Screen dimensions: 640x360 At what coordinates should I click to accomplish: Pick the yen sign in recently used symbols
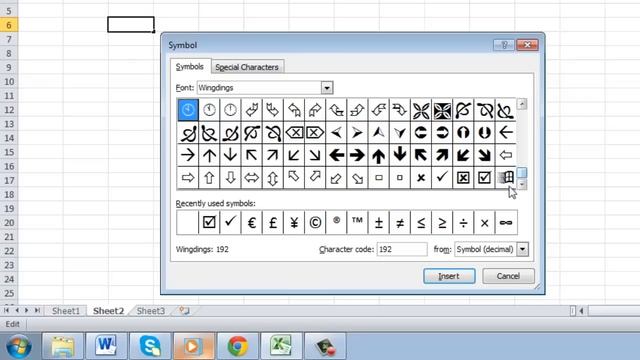[x=294, y=222]
